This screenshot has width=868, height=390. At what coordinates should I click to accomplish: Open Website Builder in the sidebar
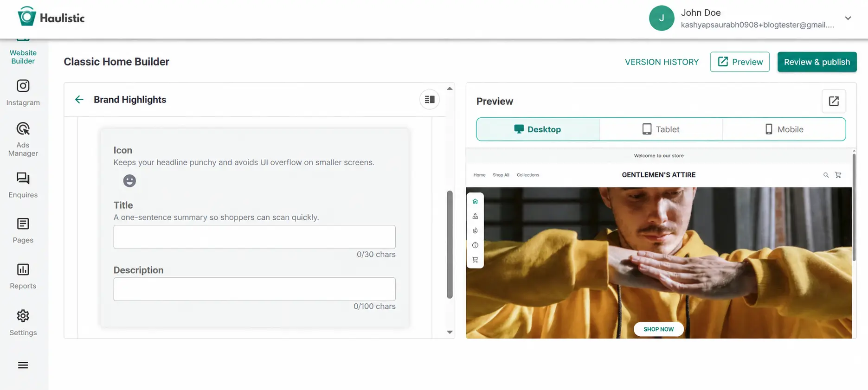(23, 53)
